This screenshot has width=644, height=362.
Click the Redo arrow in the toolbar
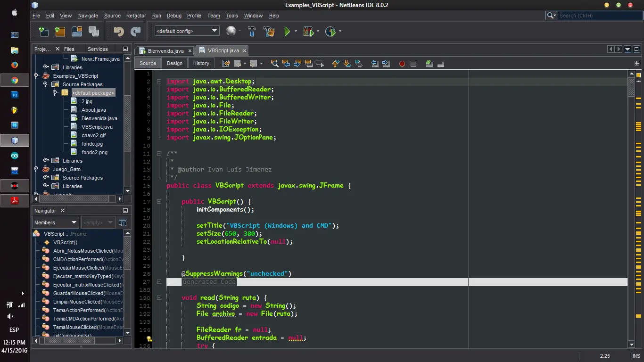[135, 32]
